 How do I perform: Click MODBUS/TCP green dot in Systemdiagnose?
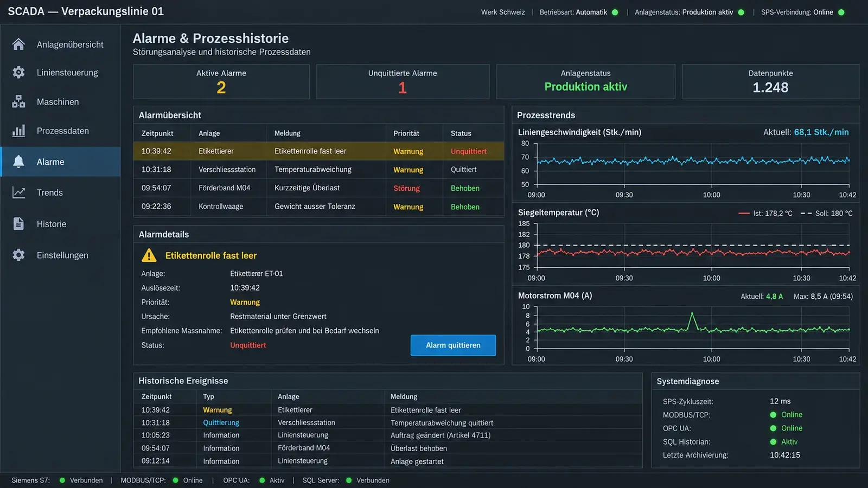pos(773,415)
